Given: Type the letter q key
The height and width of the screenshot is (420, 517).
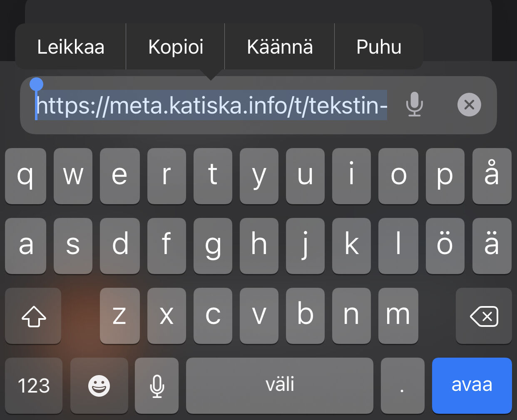Looking at the screenshot, I should [25, 176].
